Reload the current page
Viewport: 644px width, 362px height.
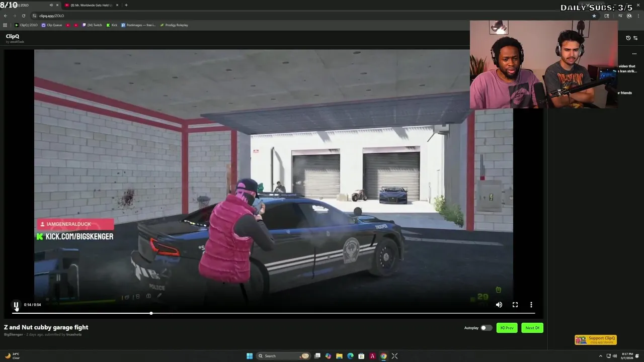coord(23,16)
